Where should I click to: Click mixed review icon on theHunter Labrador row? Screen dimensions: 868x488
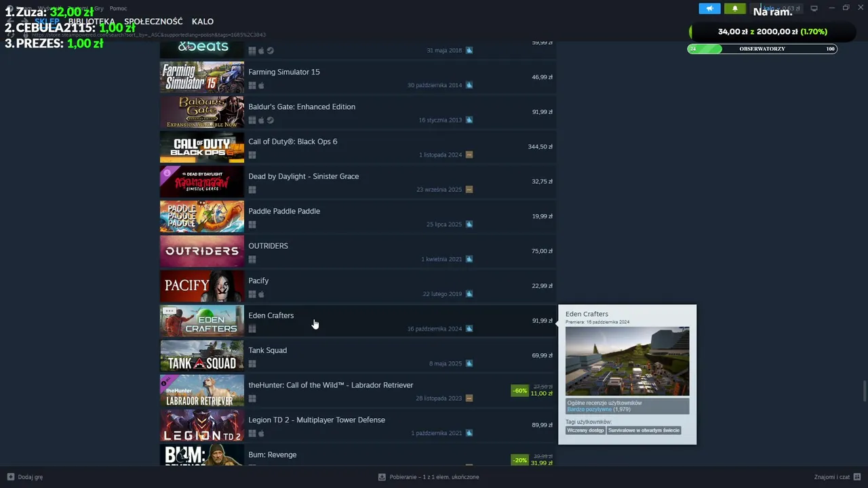pos(469,398)
